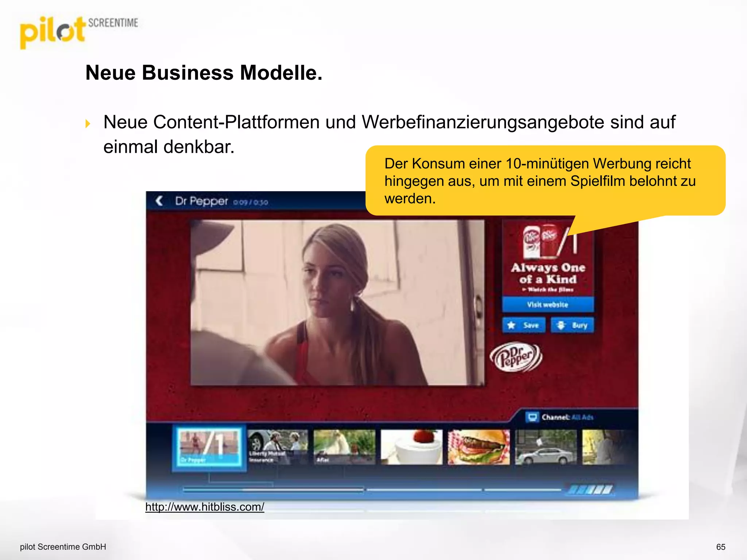Choose the silver car ad thumbnail
This screenshot has width=747, height=560.
click(546, 447)
